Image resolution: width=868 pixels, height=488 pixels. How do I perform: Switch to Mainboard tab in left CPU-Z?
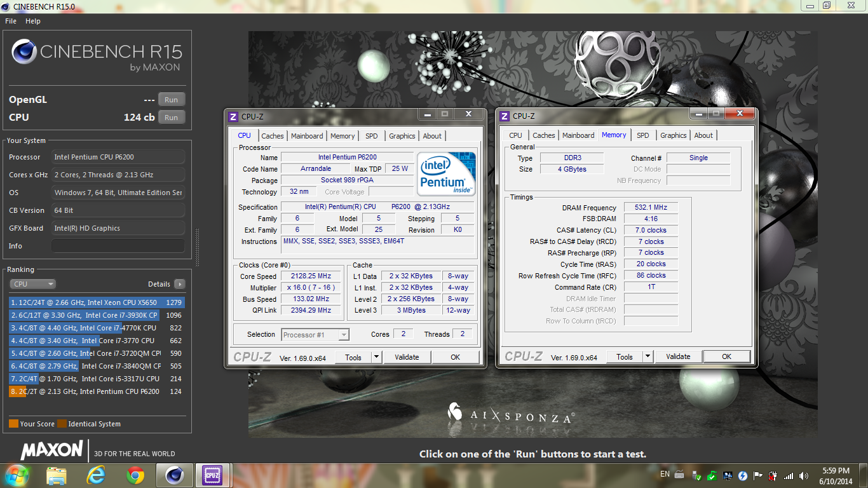(307, 136)
